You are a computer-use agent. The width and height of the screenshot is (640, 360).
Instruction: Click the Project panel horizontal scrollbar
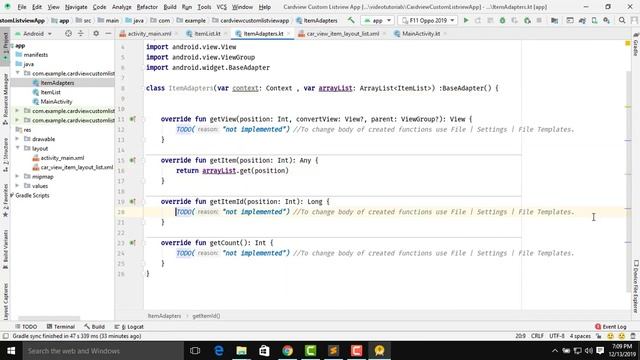(x=49, y=318)
